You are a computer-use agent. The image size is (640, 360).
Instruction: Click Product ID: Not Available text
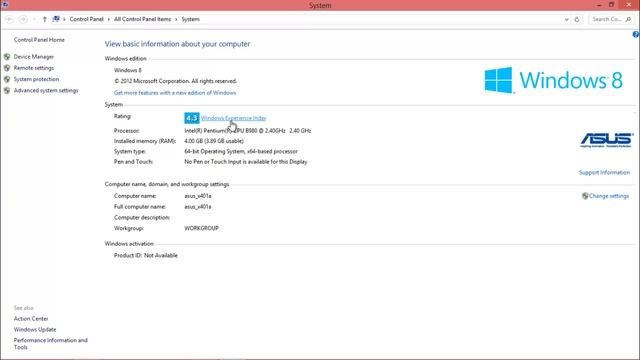(146, 256)
